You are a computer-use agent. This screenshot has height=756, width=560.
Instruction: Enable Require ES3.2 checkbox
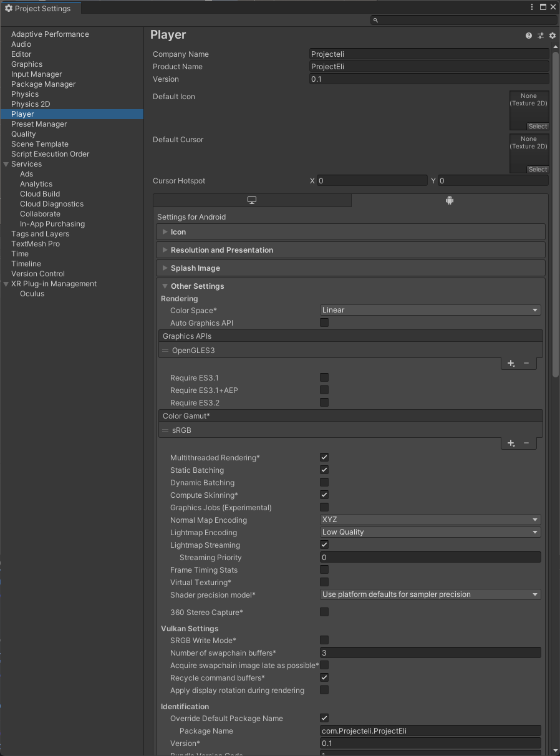324,402
